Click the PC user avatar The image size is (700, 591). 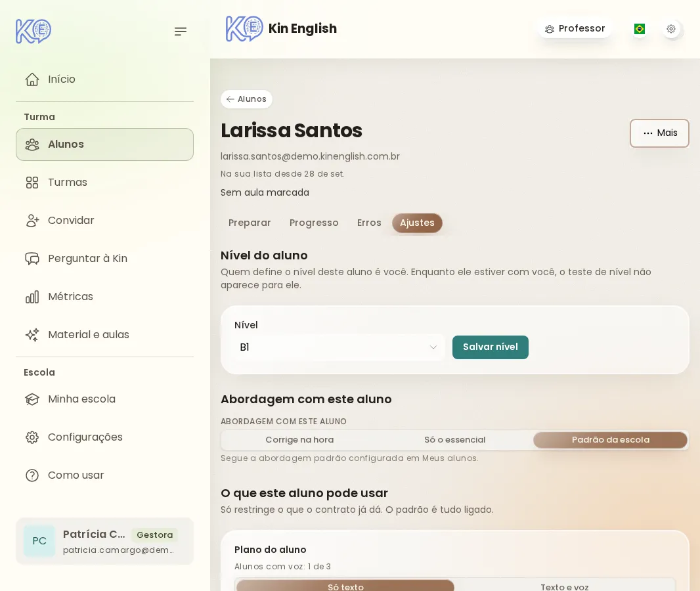[x=39, y=541]
